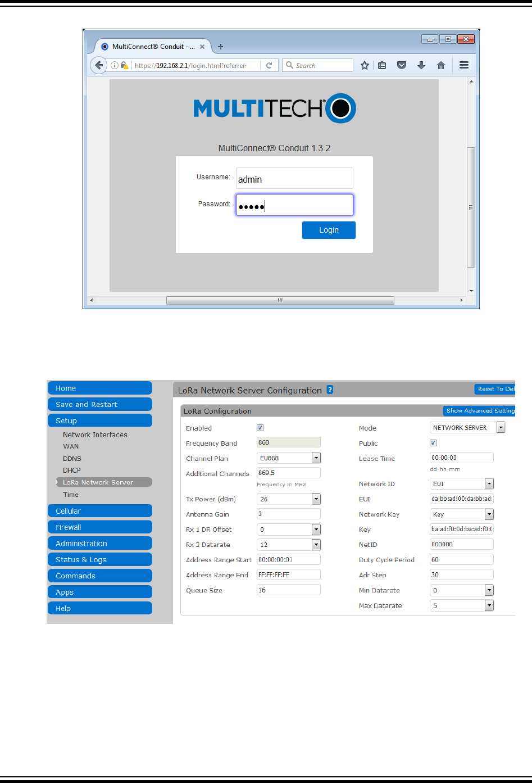Click the Additional Channels field
The image size is (532, 783).
point(289,473)
